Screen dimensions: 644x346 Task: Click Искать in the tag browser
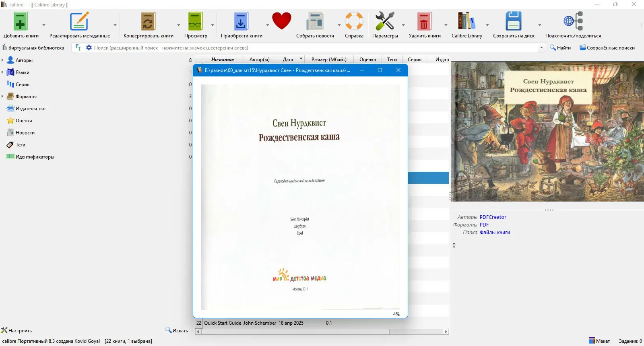[177, 330]
